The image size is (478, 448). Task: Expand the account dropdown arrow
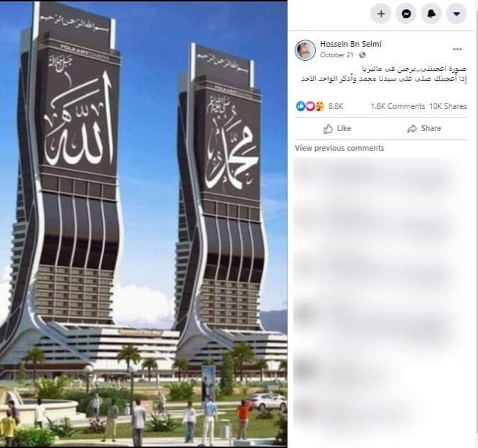[x=456, y=13]
